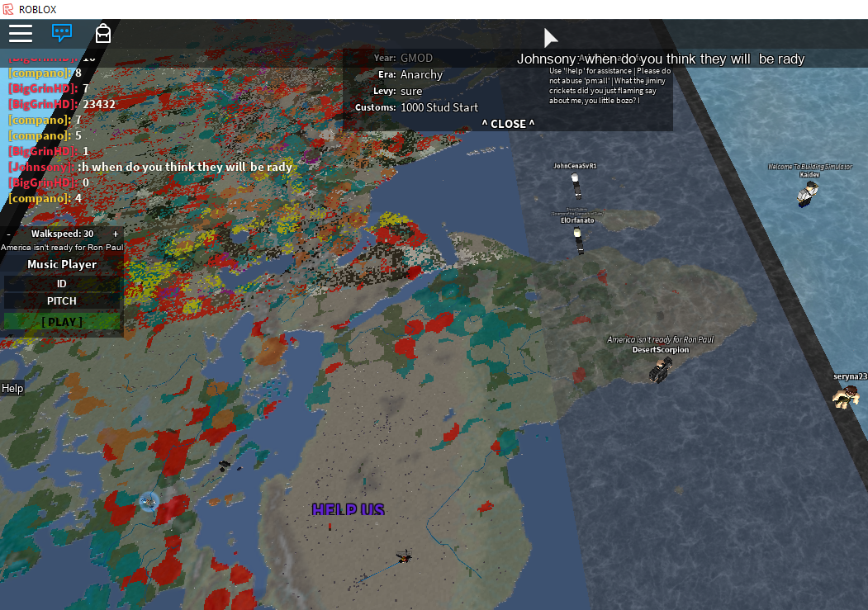Click the Johnsony announcement banner text

(x=661, y=59)
